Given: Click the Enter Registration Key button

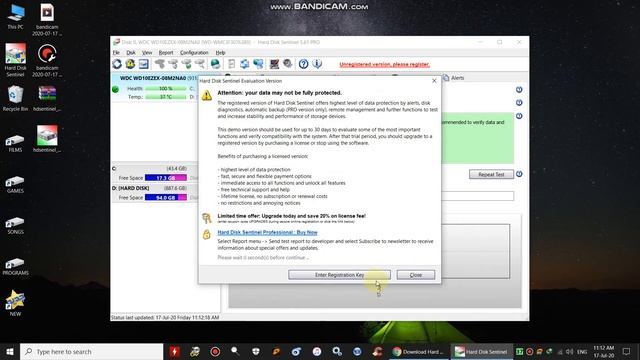Looking at the screenshot, I should click(x=339, y=275).
